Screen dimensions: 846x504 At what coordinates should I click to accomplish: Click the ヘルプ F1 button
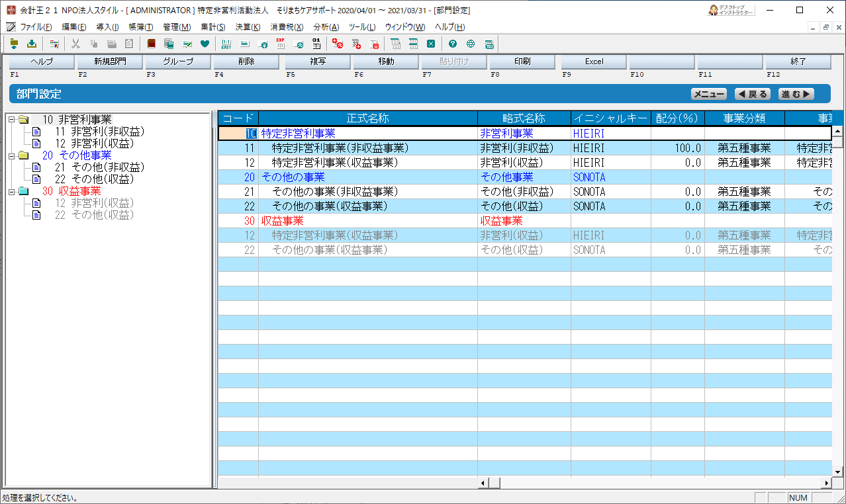coord(40,62)
